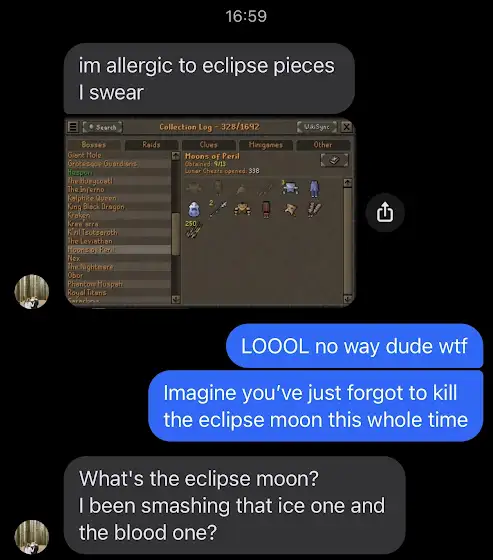Open sender's avatar near last message
The image size is (493, 560).
point(32,537)
